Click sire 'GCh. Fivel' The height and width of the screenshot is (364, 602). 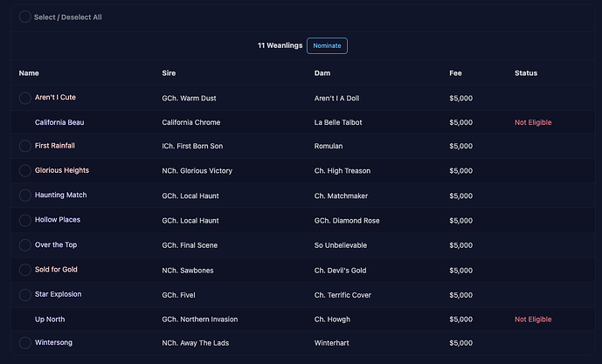pyautogui.click(x=178, y=295)
